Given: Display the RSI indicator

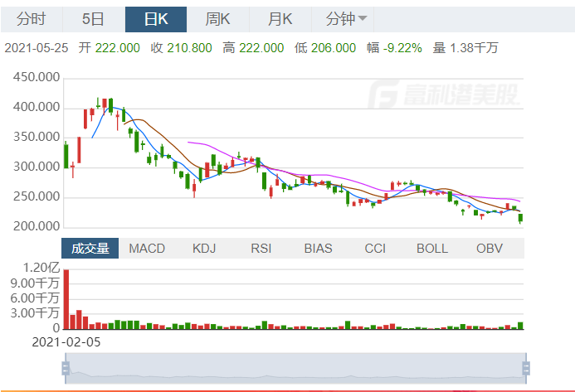Looking at the screenshot, I should pyautogui.click(x=261, y=248).
